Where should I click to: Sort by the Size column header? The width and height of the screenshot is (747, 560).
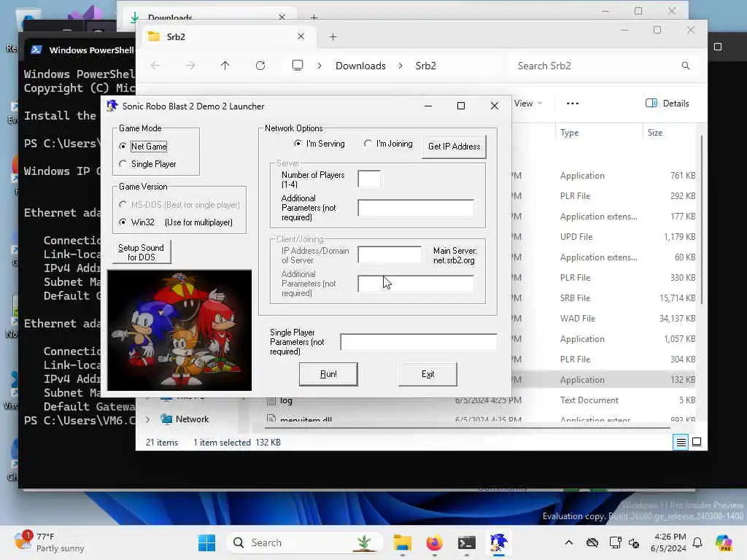pos(671,133)
